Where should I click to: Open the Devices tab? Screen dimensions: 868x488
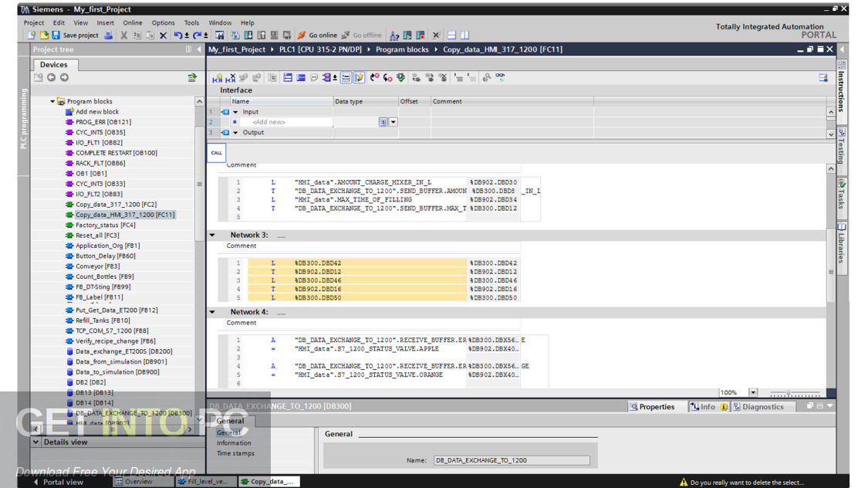tap(54, 64)
